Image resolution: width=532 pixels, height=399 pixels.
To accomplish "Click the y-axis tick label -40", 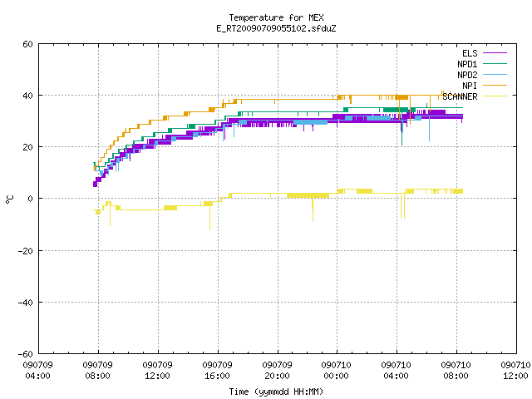I will click(26, 303).
